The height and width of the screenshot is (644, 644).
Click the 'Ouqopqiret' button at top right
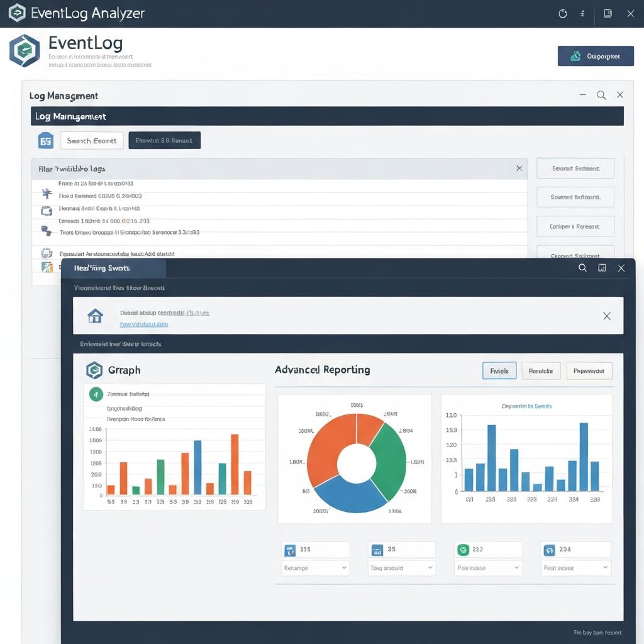596,56
